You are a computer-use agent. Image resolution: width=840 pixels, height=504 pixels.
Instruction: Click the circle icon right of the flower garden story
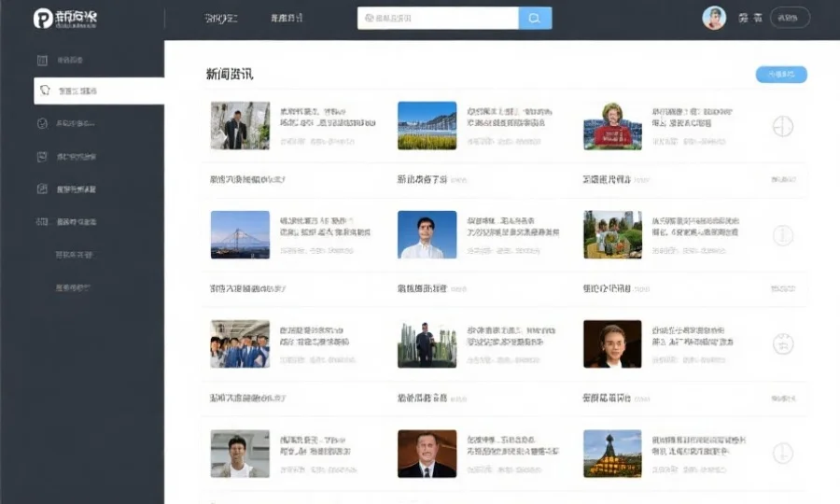coord(783,235)
